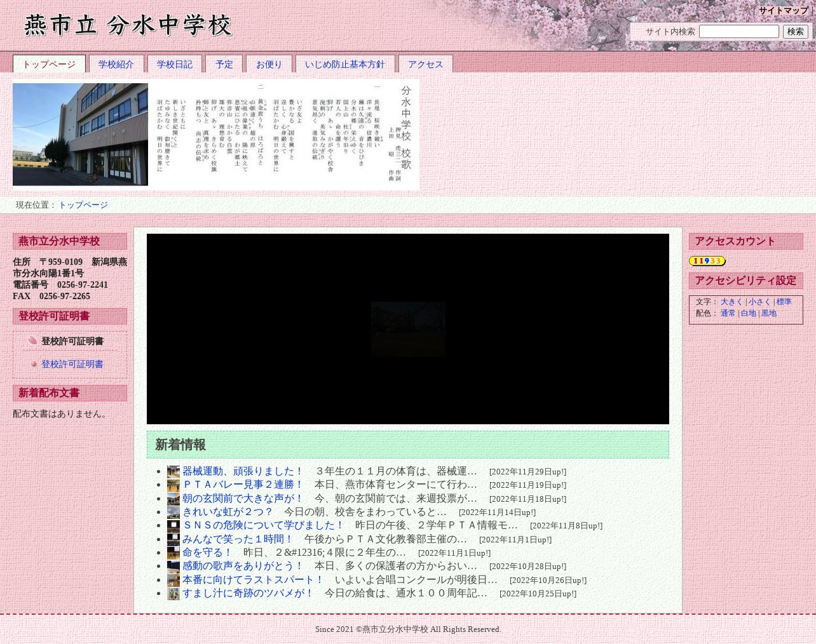Open the 学校紹介 tab
The height and width of the screenshot is (644, 816).
point(116,64)
